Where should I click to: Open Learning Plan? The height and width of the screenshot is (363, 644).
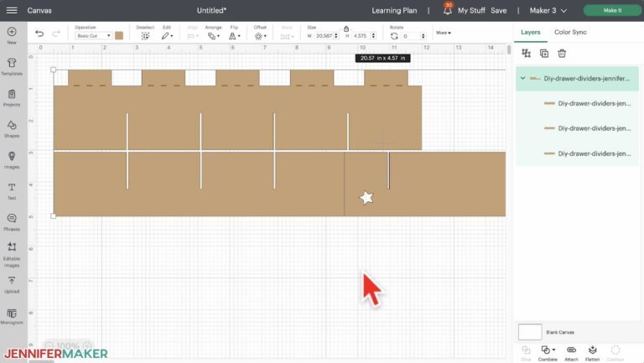[x=394, y=10]
